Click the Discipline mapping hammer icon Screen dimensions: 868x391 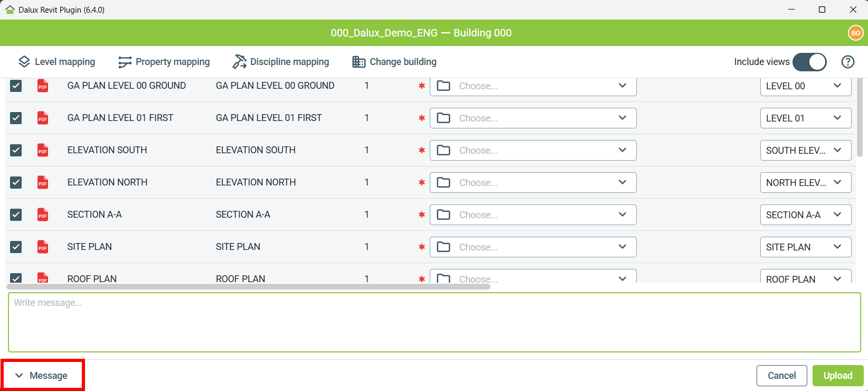(x=239, y=62)
